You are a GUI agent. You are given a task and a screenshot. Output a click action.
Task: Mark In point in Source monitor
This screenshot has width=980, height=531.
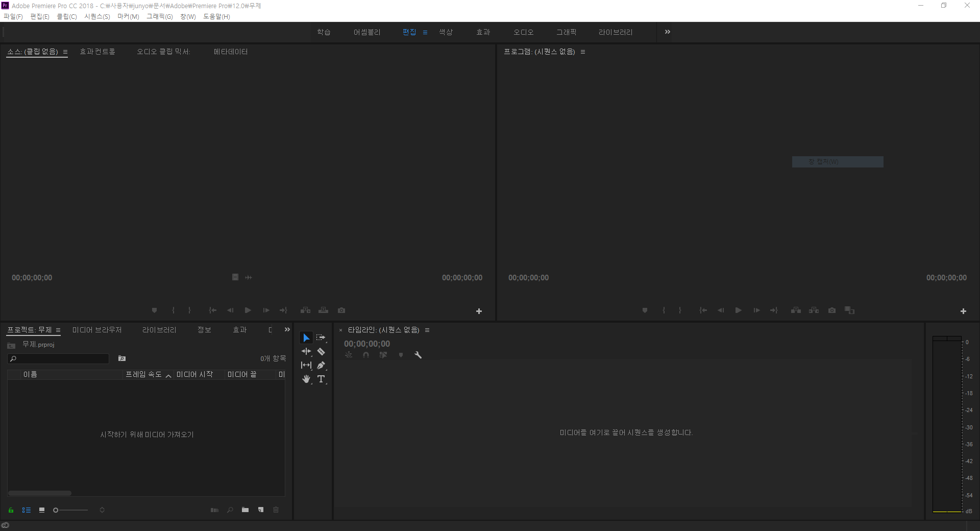coord(173,310)
